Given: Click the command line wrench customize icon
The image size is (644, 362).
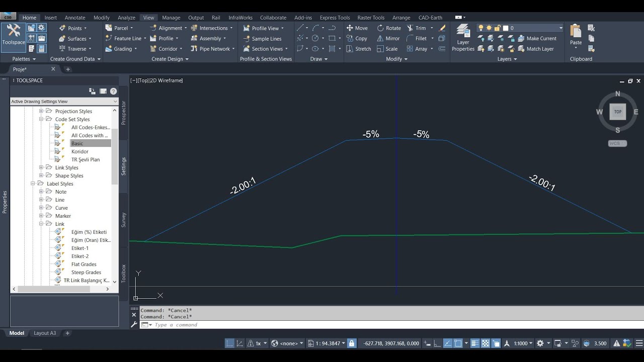Looking at the screenshot, I should pyautogui.click(x=134, y=325).
